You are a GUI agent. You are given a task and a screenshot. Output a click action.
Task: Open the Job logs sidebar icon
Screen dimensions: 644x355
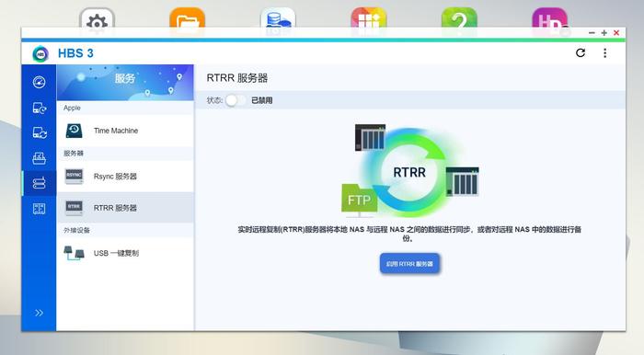click(x=39, y=209)
